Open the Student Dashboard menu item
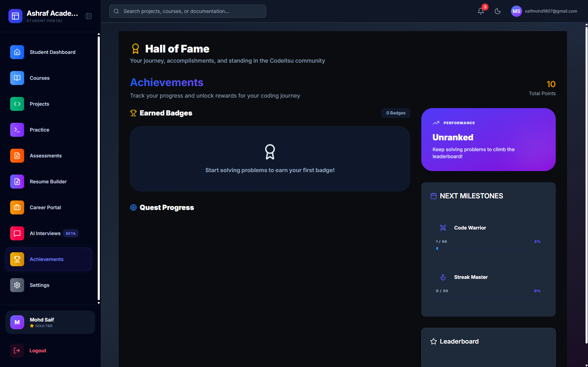Viewport: 588px width, 367px height. point(48,52)
